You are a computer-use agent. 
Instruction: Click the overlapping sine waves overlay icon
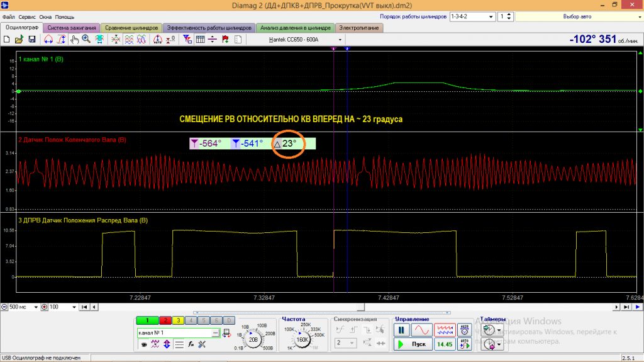(x=142, y=40)
